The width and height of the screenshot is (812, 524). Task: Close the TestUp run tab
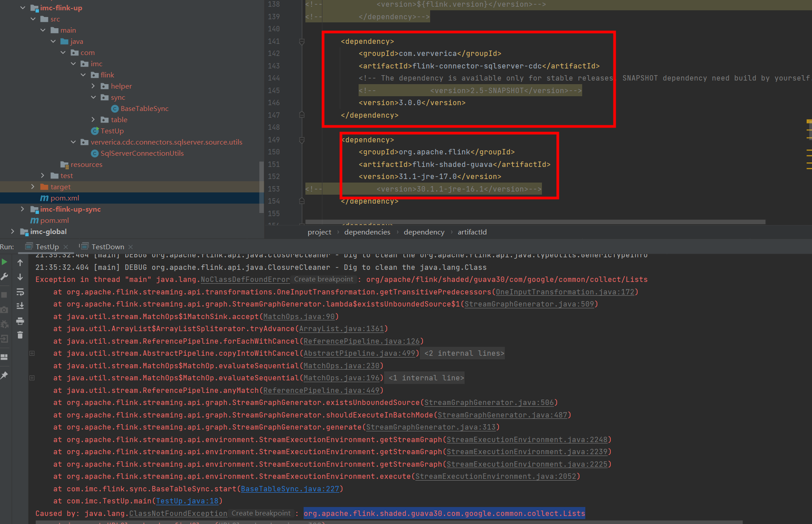(x=66, y=247)
